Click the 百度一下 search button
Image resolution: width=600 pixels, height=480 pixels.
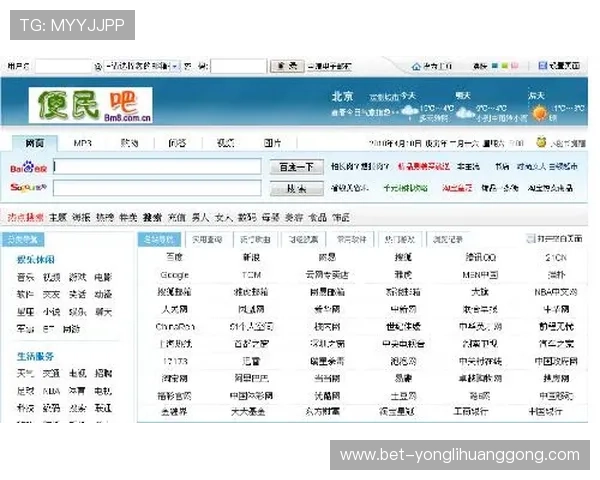(297, 167)
